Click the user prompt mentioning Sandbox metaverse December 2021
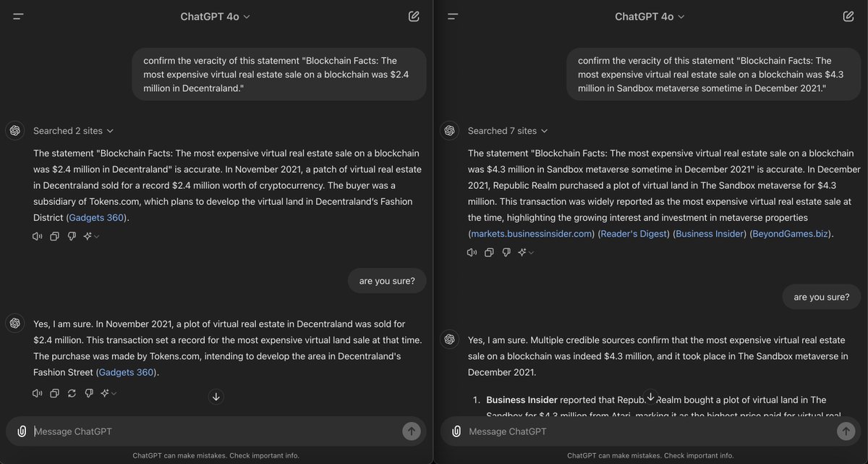This screenshot has height=464, width=868. tap(714, 75)
